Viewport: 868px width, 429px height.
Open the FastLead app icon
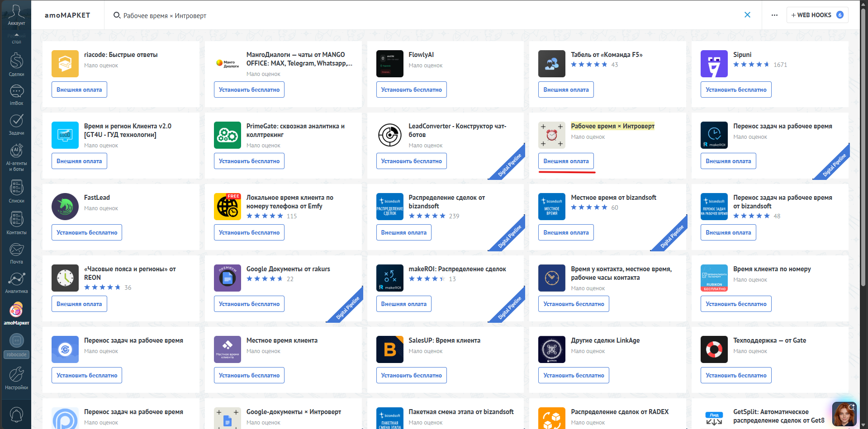[x=65, y=207]
